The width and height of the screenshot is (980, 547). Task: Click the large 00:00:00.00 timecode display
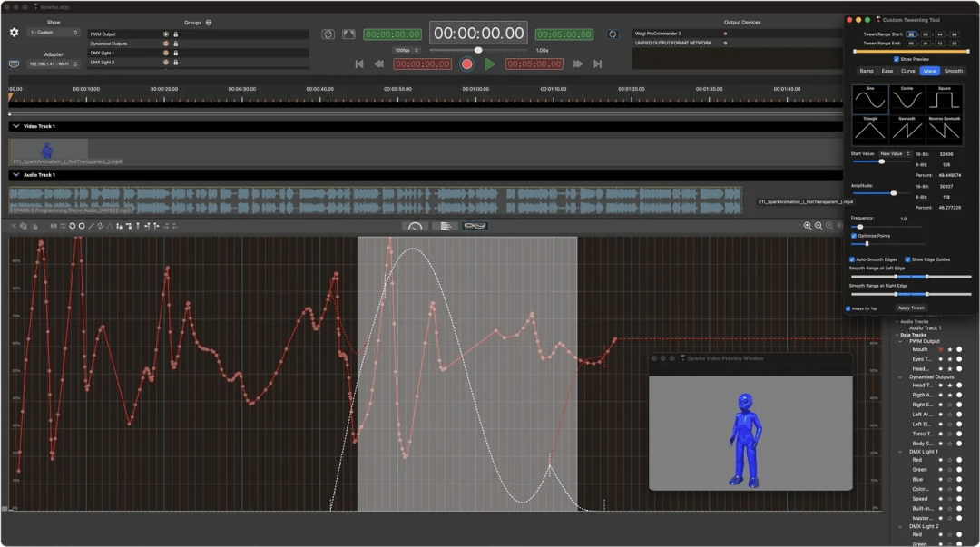[479, 34]
